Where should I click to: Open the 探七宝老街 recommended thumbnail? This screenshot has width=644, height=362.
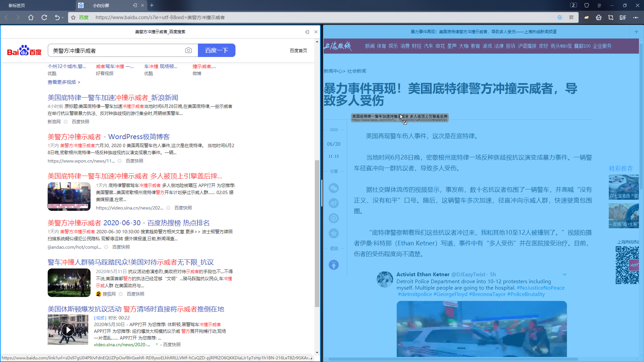click(x=624, y=187)
